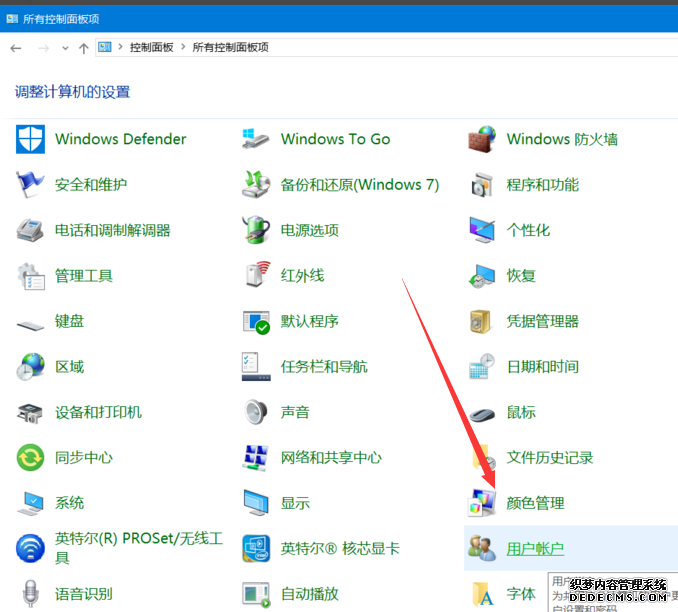Open the 英特尔 核芯显卡 icon
This screenshot has height=612, width=678.
256,548
